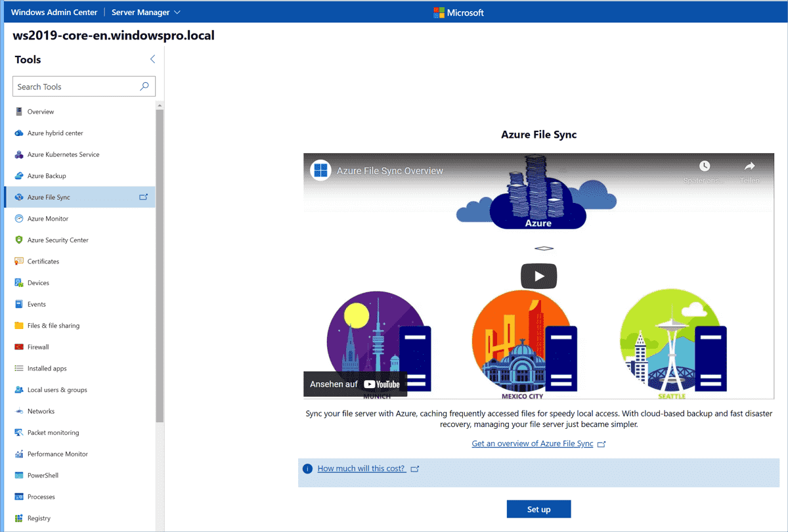Click the Share arrow icon on the video
The width and height of the screenshot is (788, 532).
749,167
